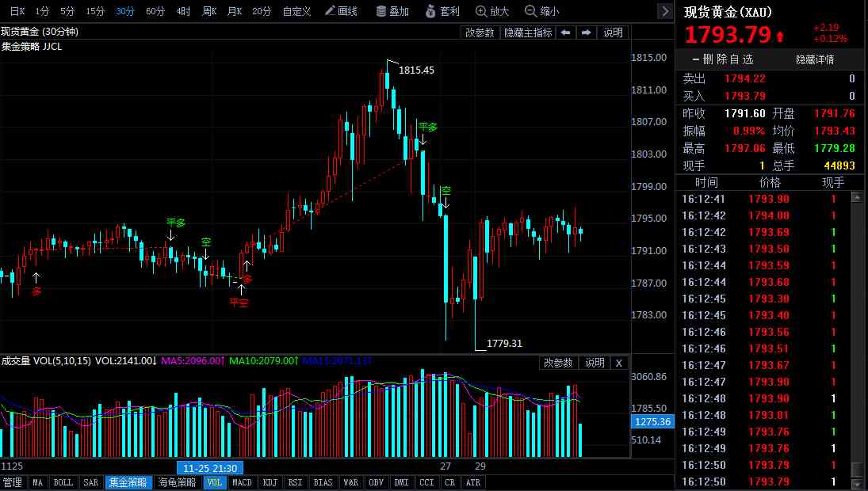The width and height of the screenshot is (868, 491).
Task: Switch to the MACD indicator tab
Action: [242, 482]
